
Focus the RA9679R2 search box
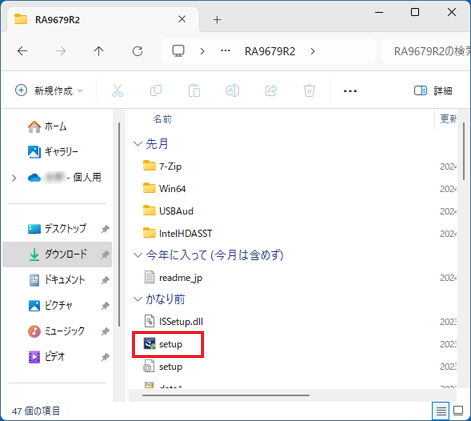point(427,51)
